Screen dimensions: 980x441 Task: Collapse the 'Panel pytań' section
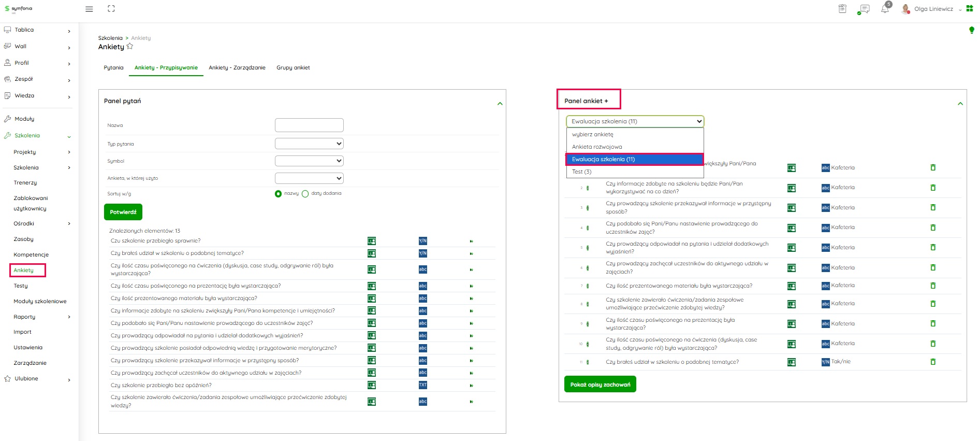(500, 104)
